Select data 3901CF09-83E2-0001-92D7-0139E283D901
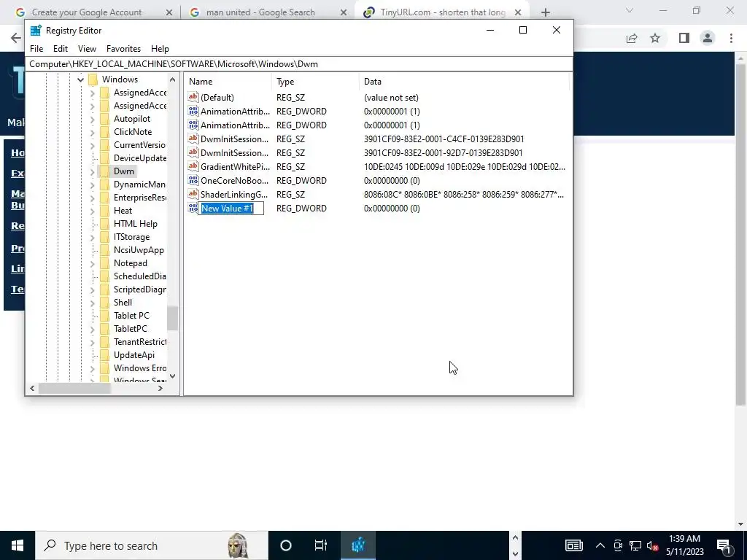This screenshot has height=560, width=747. [x=443, y=153]
